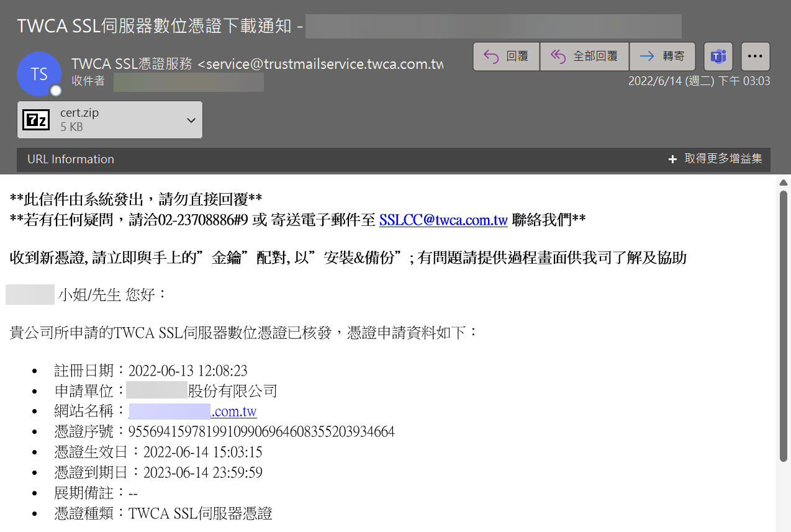Open the URL Information add-in bar
This screenshot has width=791, height=532.
[x=71, y=159]
